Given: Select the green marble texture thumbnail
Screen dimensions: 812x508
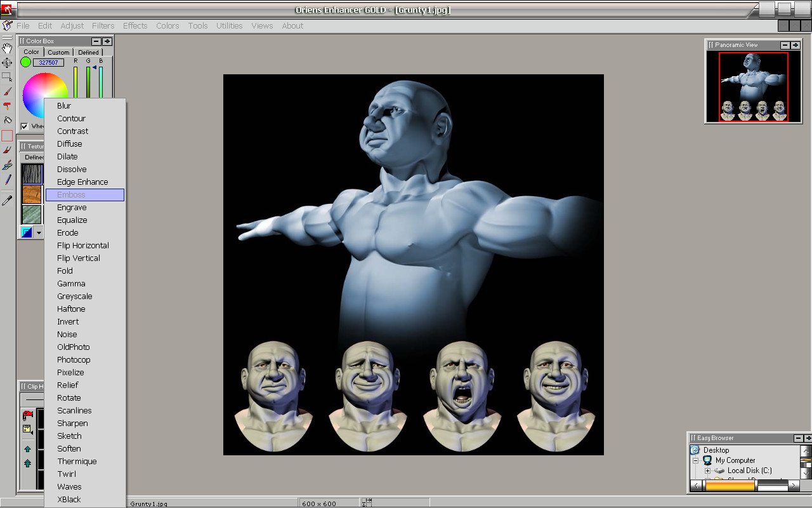Looking at the screenshot, I should pos(32,215).
